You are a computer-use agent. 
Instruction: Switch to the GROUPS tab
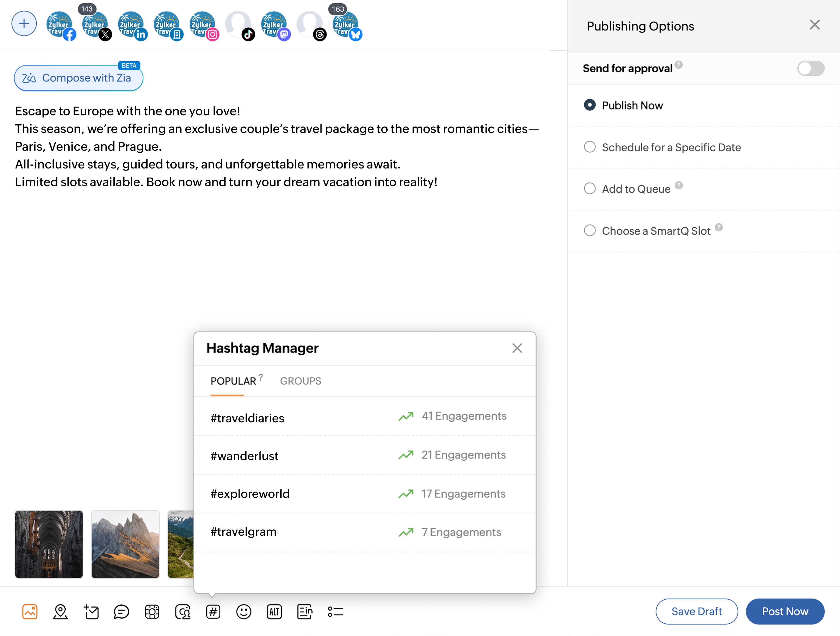[300, 381]
